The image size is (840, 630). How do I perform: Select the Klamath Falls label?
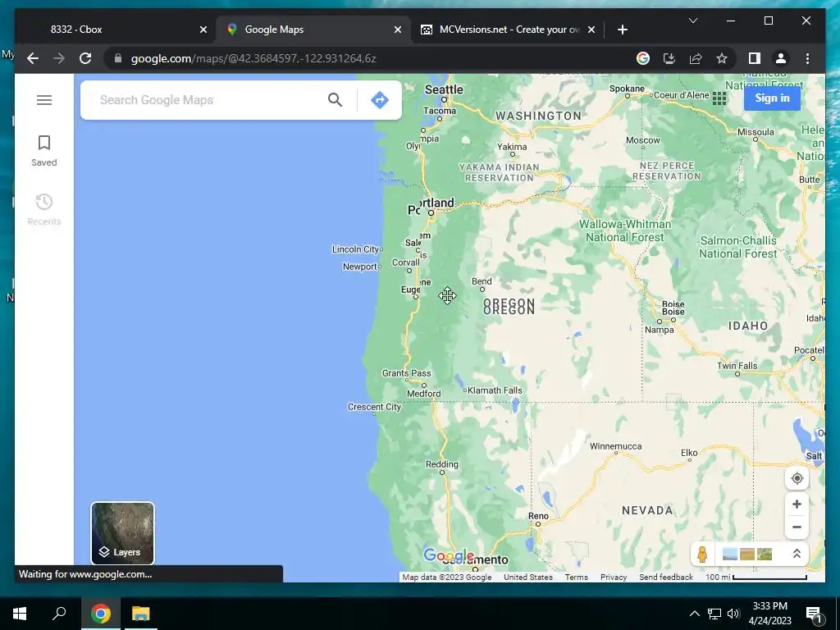click(x=495, y=390)
